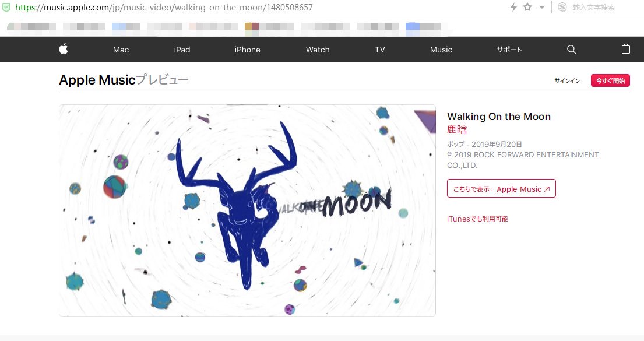Viewport: 644px width, 341px height.
Task: Open the Music menu item
Action: tap(441, 50)
